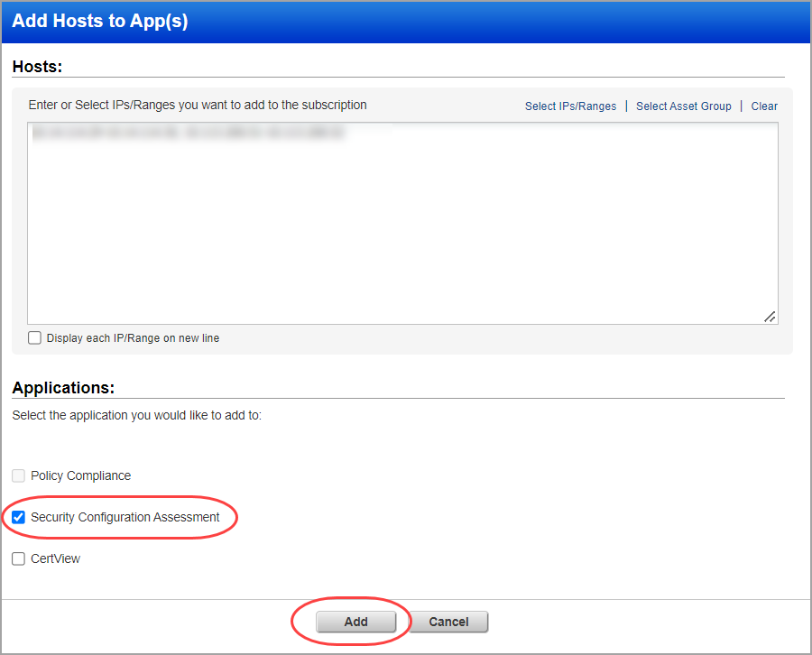Enable Display each IP/Range on new line
The image size is (812, 655).
tap(34, 337)
